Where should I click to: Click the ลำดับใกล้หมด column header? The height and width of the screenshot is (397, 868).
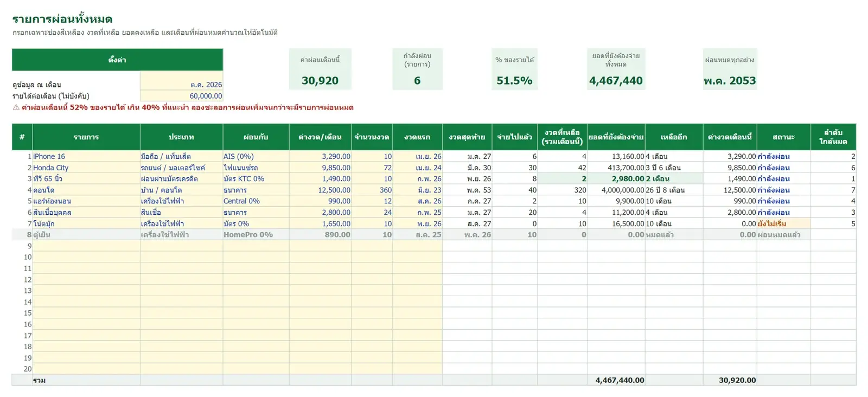(833, 137)
